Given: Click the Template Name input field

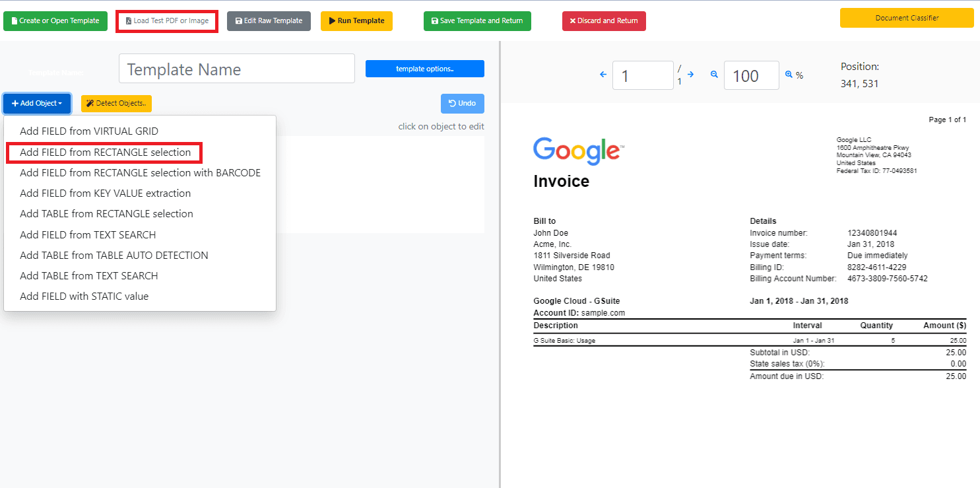Looking at the screenshot, I should tap(237, 69).
